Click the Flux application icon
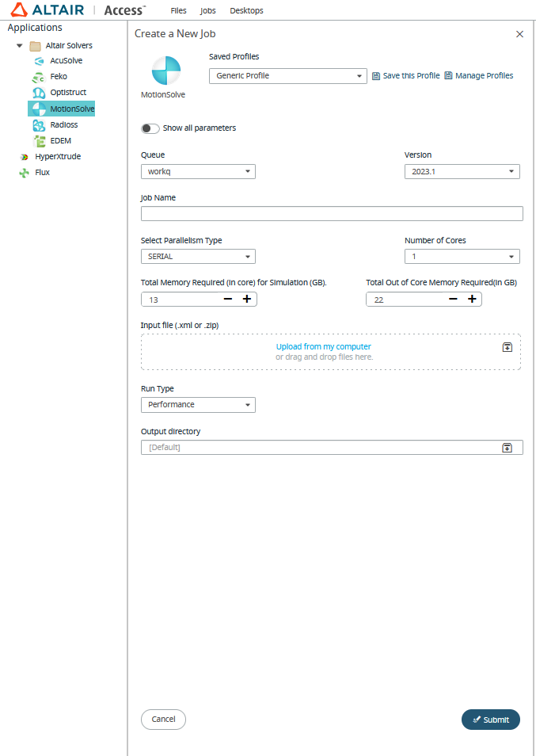 pyautogui.click(x=24, y=173)
